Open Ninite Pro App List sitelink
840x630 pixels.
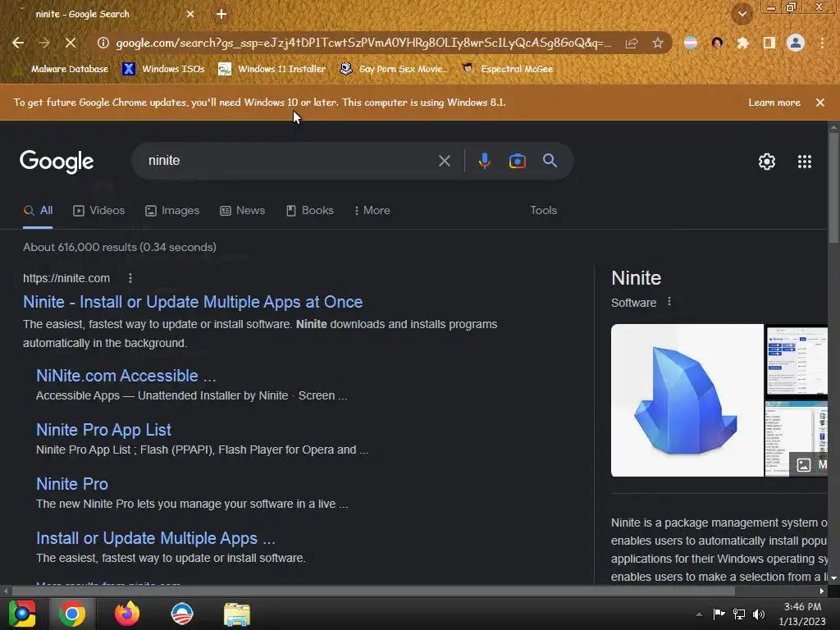(103, 430)
